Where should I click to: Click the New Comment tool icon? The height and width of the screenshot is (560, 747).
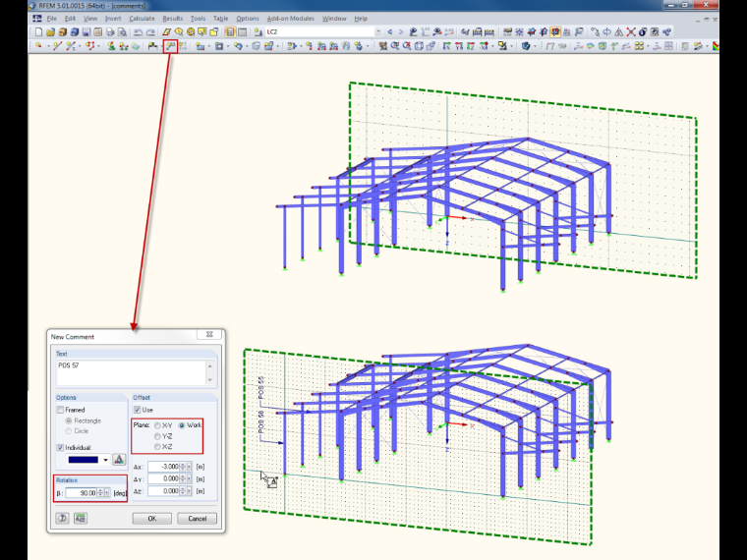point(170,46)
